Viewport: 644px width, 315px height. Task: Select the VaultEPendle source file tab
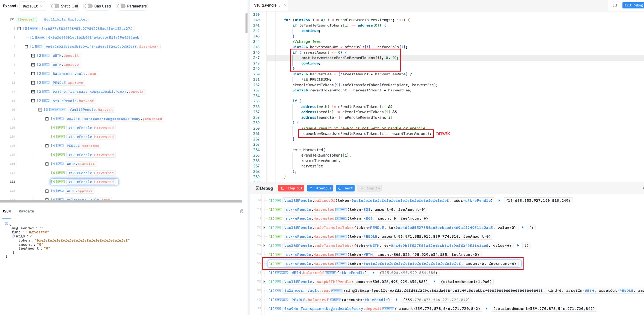[x=267, y=5]
